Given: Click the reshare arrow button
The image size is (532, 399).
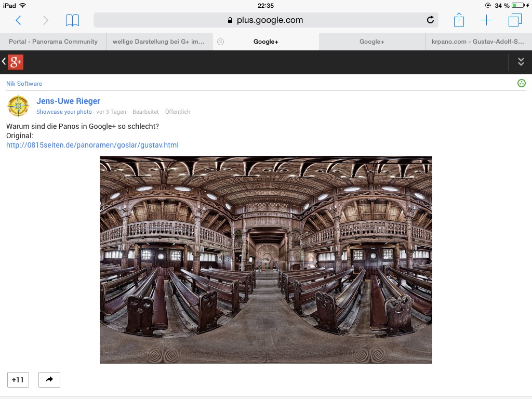Looking at the screenshot, I should (x=49, y=380).
